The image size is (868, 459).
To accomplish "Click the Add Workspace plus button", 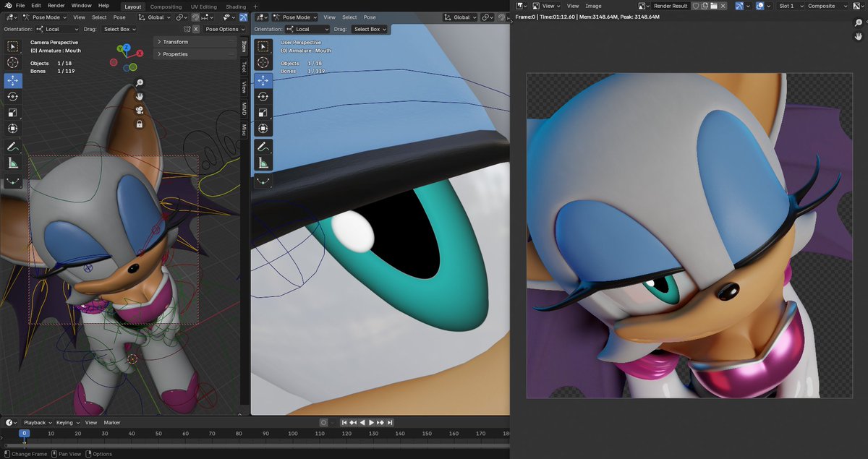I will pos(255,7).
